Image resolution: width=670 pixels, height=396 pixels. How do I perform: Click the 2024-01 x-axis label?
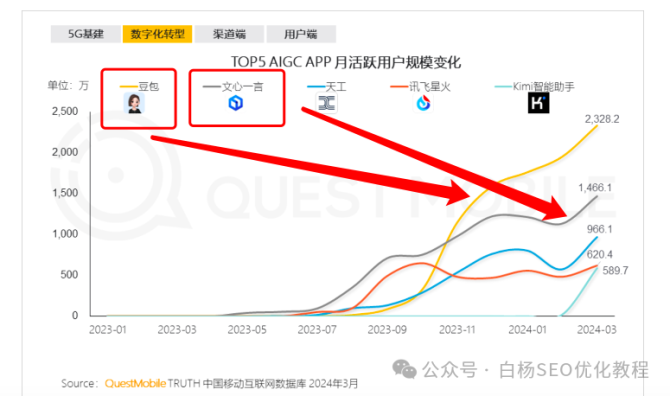click(527, 330)
